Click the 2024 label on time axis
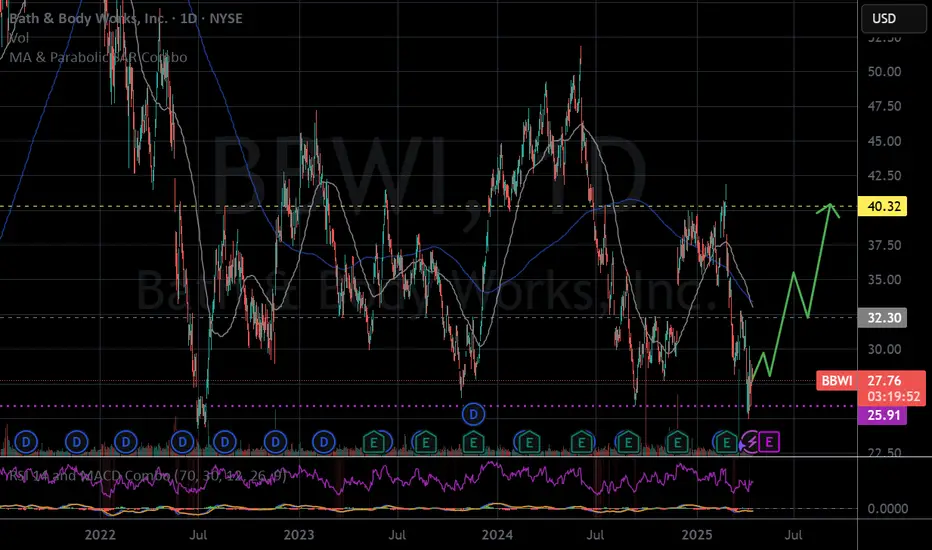 [497, 535]
